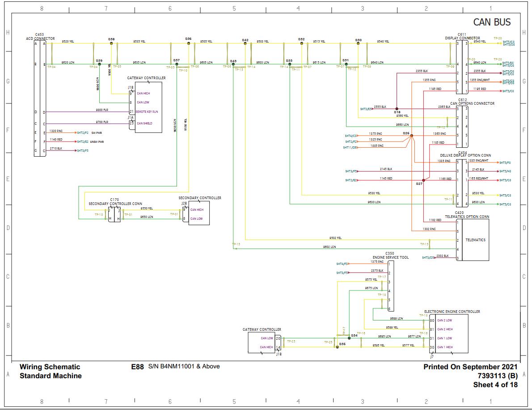Click the "7393113 (B)" part number

tap(498, 376)
